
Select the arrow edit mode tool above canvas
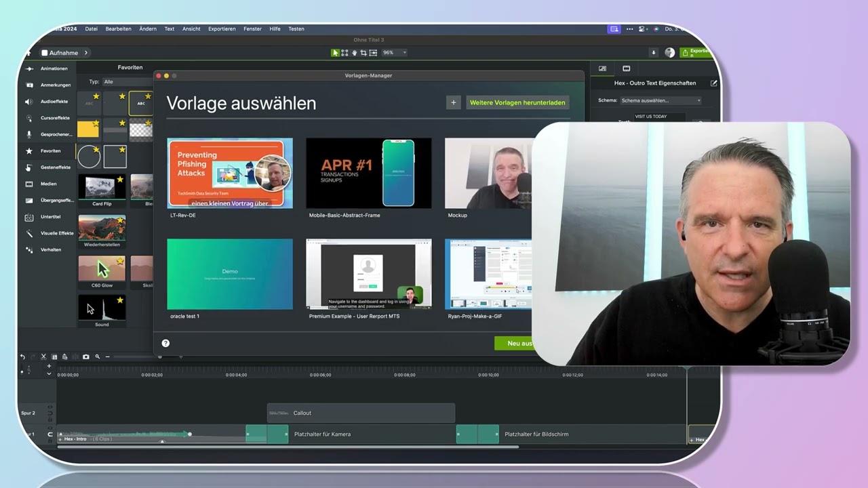point(336,53)
